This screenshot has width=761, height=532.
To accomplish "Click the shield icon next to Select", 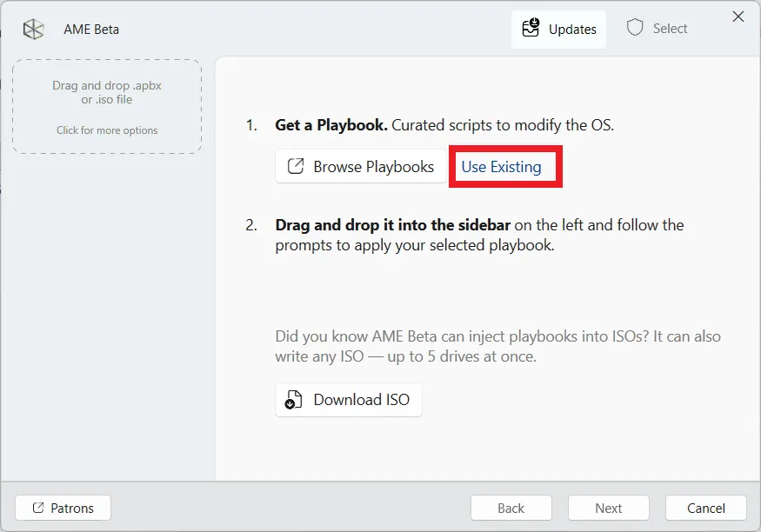I will click(x=635, y=28).
